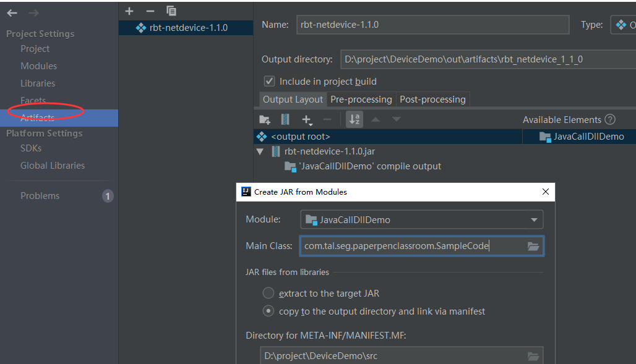
Task: Open the artifact Type dropdown
Action: tap(624, 25)
